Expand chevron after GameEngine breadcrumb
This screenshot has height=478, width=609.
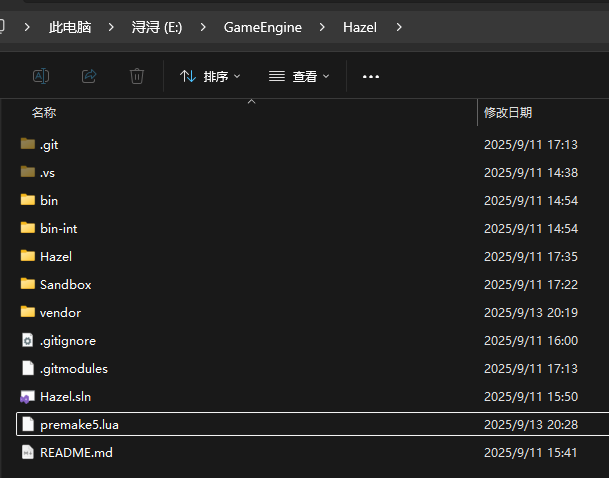(x=322, y=27)
